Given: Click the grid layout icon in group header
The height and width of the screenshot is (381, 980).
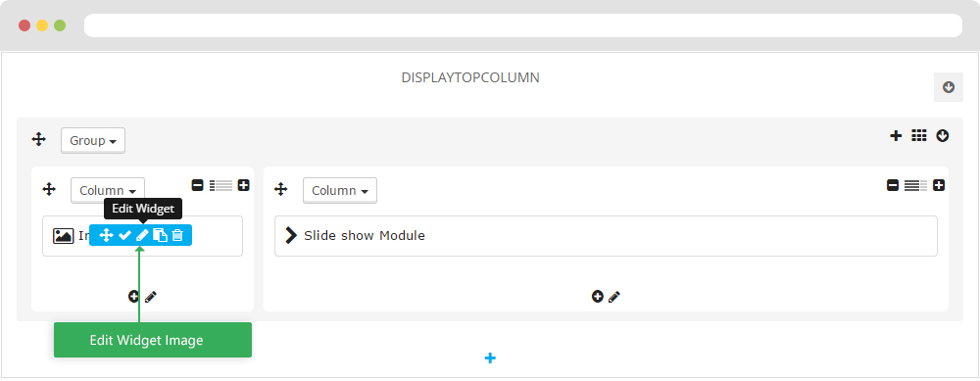Looking at the screenshot, I should click(919, 135).
